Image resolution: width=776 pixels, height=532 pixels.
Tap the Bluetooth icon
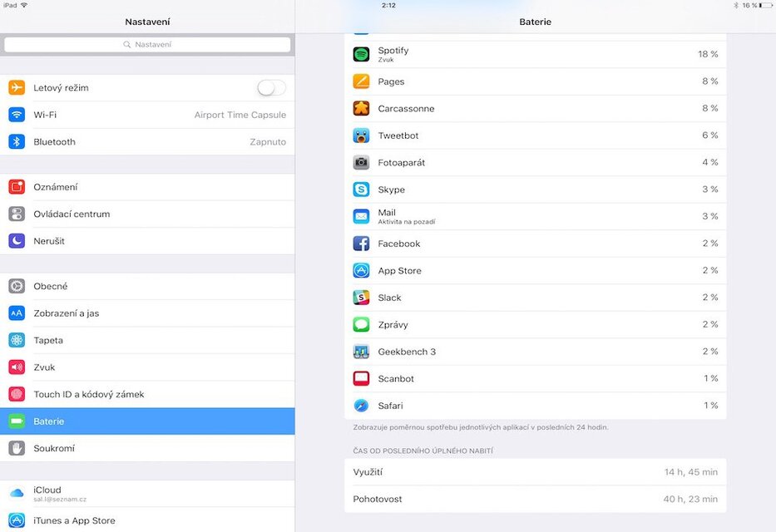pos(17,141)
